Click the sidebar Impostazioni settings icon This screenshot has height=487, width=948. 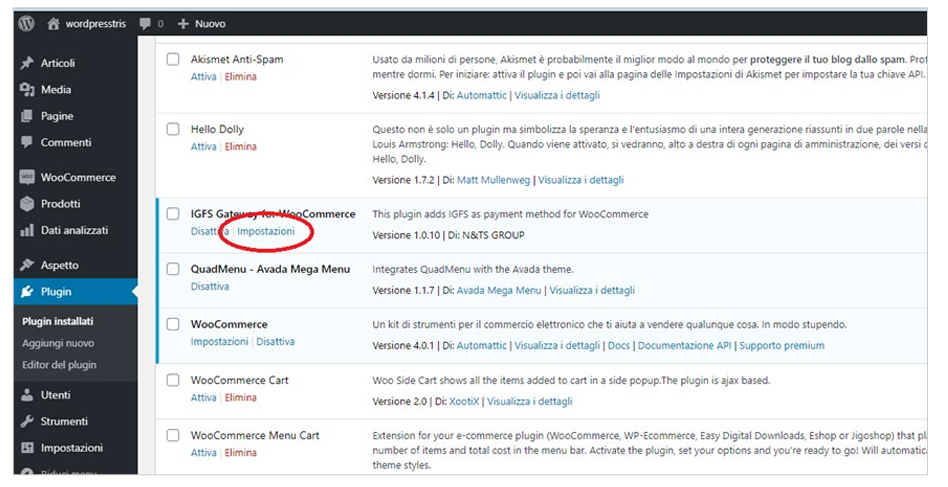(x=27, y=448)
